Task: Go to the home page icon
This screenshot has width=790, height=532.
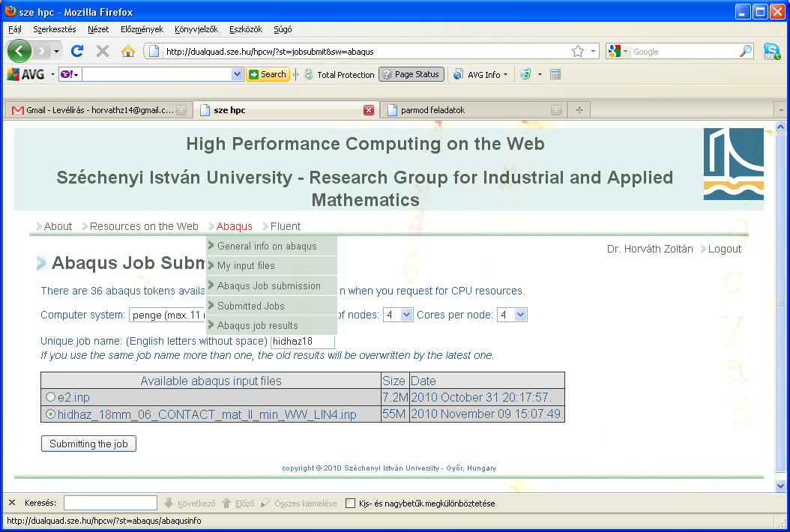Action: pos(128,51)
